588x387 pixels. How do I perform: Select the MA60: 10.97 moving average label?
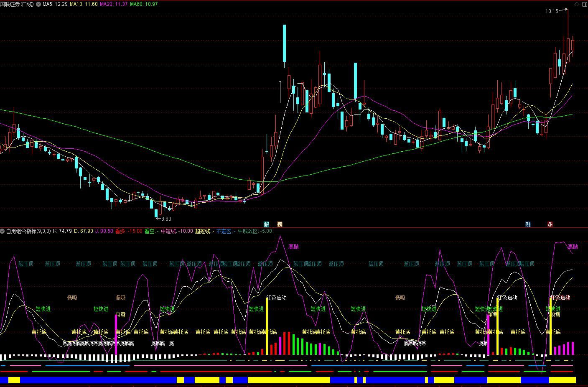click(x=144, y=4)
